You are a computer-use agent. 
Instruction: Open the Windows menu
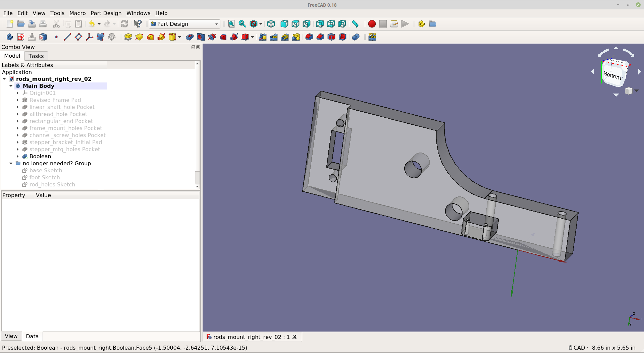(138, 13)
